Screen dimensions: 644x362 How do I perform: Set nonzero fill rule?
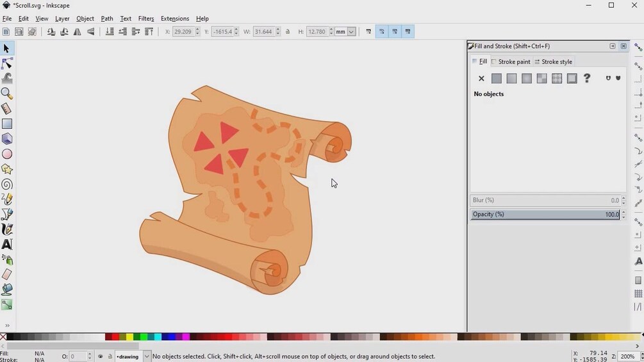tap(618, 78)
